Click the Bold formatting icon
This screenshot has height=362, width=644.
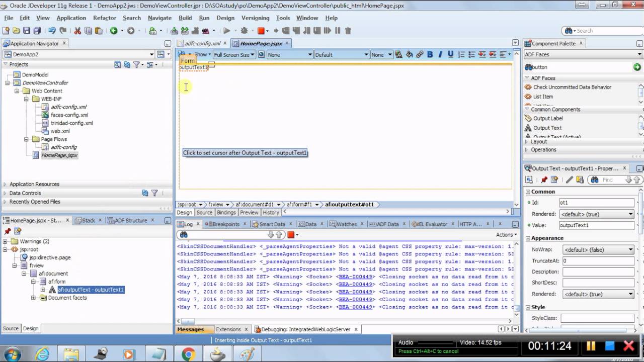point(430,54)
